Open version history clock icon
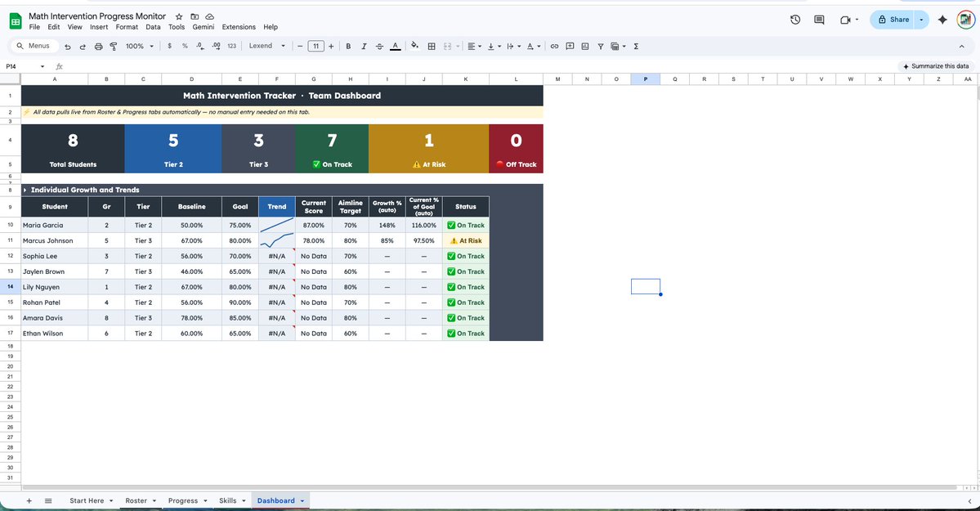The image size is (980, 511). point(795,20)
